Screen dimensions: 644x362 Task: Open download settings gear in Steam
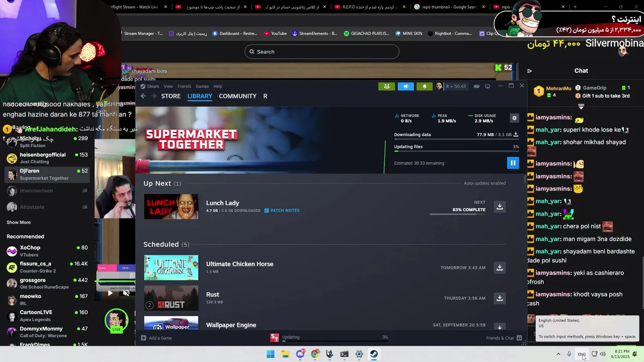tap(514, 118)
